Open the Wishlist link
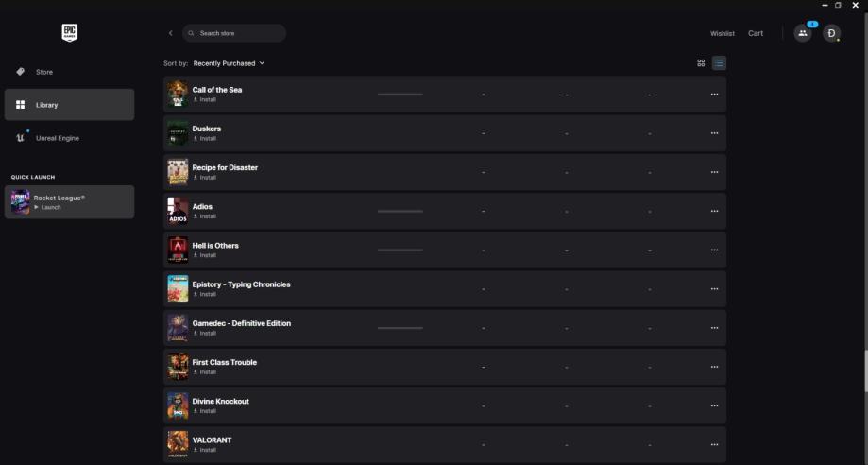 (723, 33)
